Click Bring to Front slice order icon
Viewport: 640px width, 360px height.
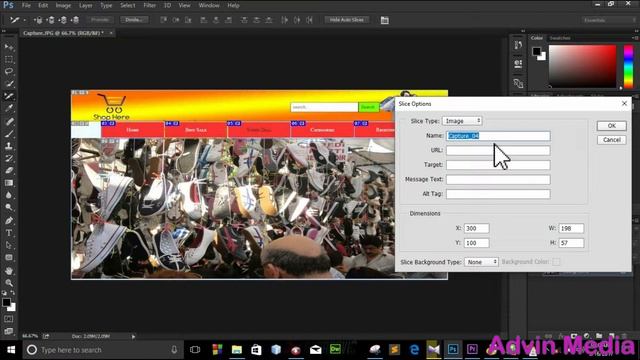(x=38, y=20)
